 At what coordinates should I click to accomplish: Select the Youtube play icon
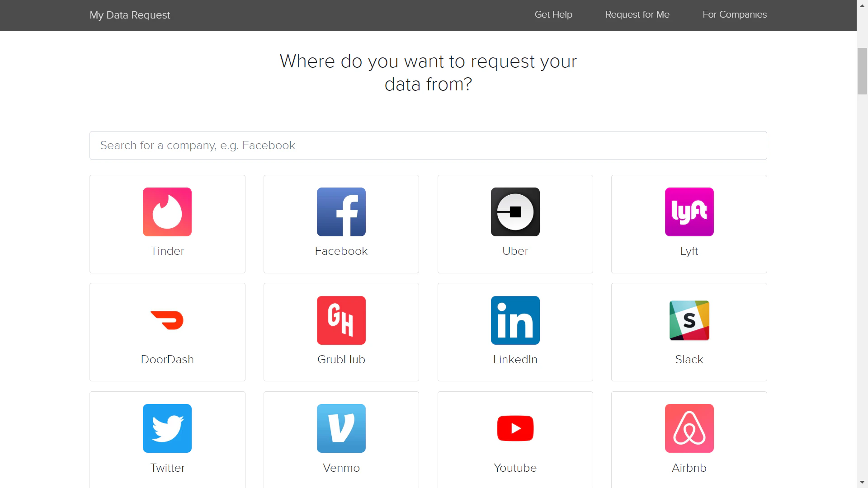click(x=515, y=428)
